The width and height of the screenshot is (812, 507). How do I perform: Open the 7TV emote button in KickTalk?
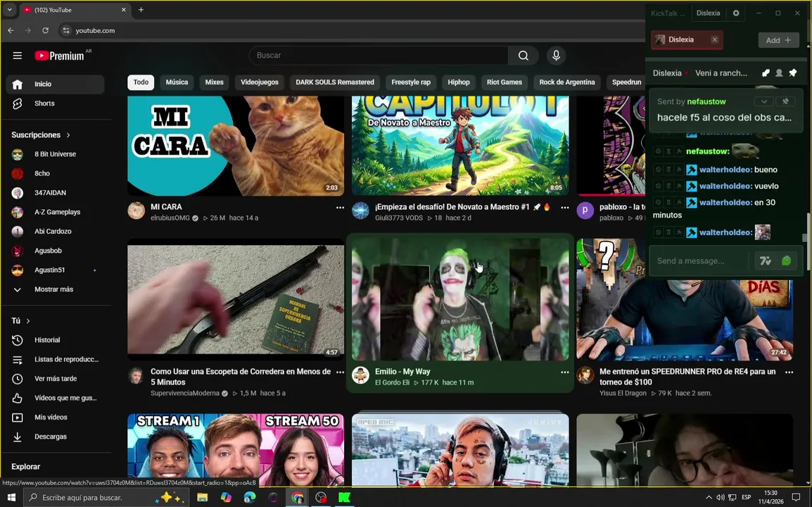click(x=766, y=261)
